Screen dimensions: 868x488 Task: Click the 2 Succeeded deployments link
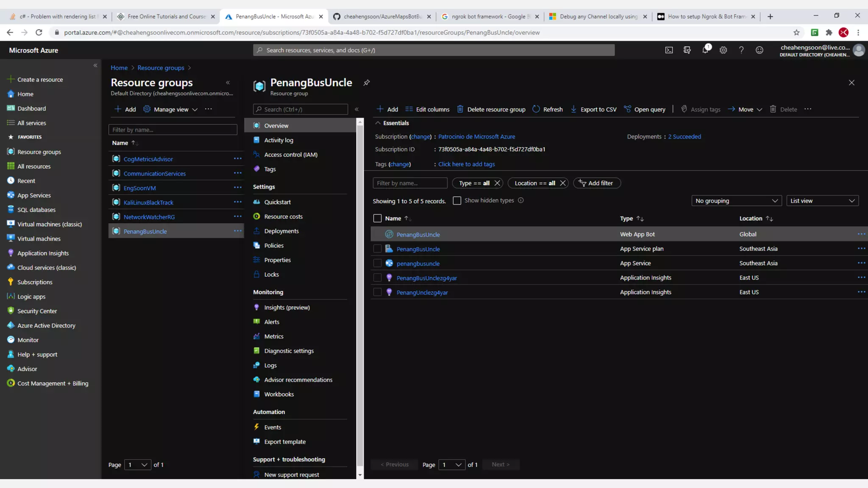pos(684,136)
